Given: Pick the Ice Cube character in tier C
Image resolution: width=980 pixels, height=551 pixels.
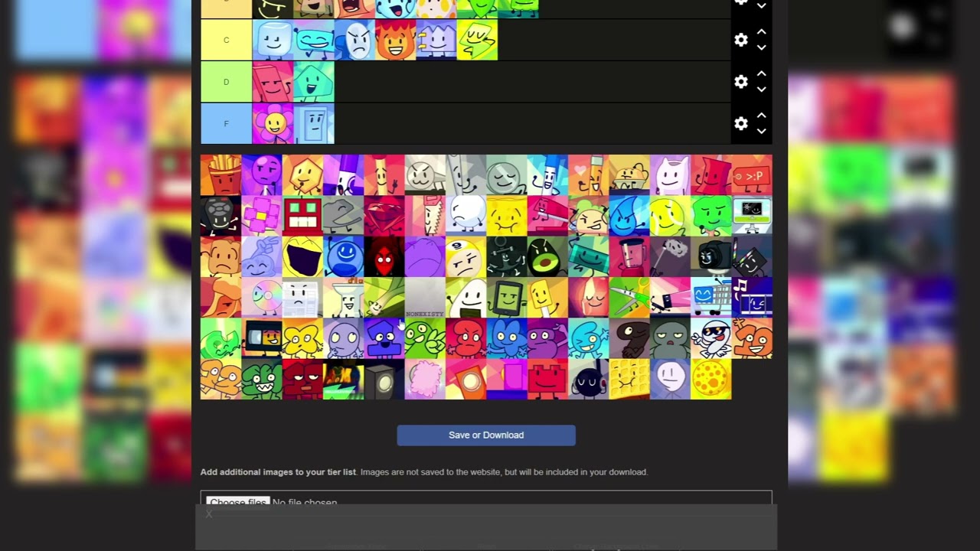Looking at the screenshot, I should (x=273, y=40).
